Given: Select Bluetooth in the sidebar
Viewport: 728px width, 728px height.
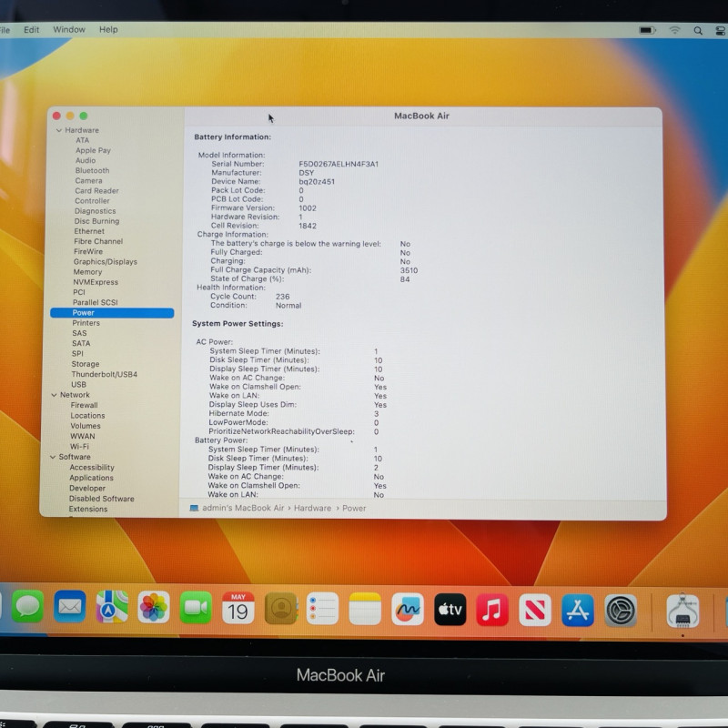Looking at the screenshot, I should tap(92, 171).
